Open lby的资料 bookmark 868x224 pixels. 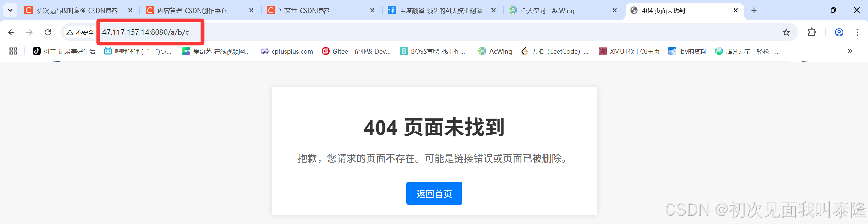(687, 51)
